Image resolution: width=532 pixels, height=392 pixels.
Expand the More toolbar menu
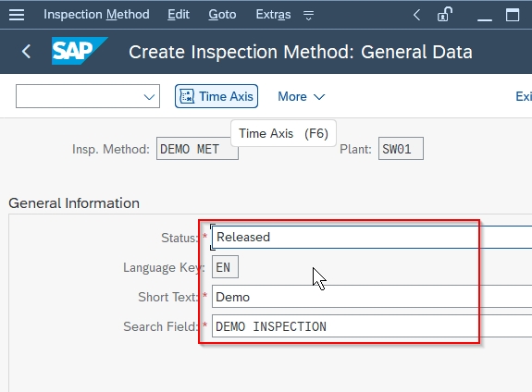(302, 97)
